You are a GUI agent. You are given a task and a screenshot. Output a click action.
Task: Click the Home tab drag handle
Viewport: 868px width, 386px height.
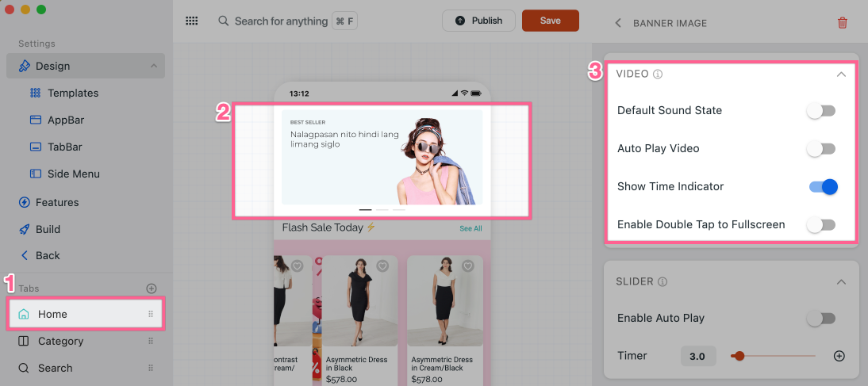point(151,315)
